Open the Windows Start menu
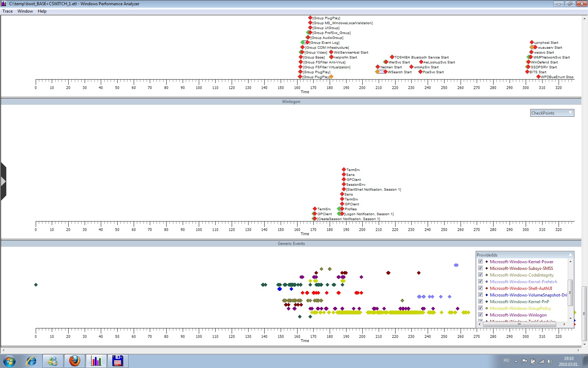 [9, 361]
